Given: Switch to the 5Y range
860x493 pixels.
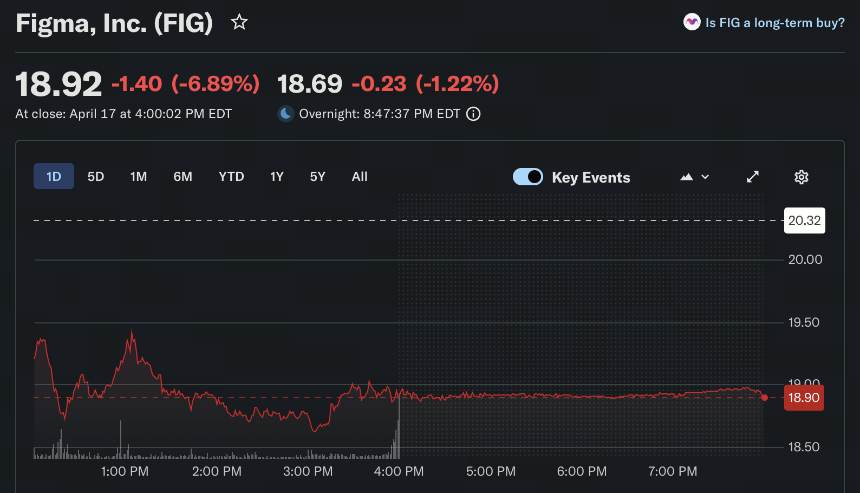Looking at the screenshot, I should tap(318, 177).
